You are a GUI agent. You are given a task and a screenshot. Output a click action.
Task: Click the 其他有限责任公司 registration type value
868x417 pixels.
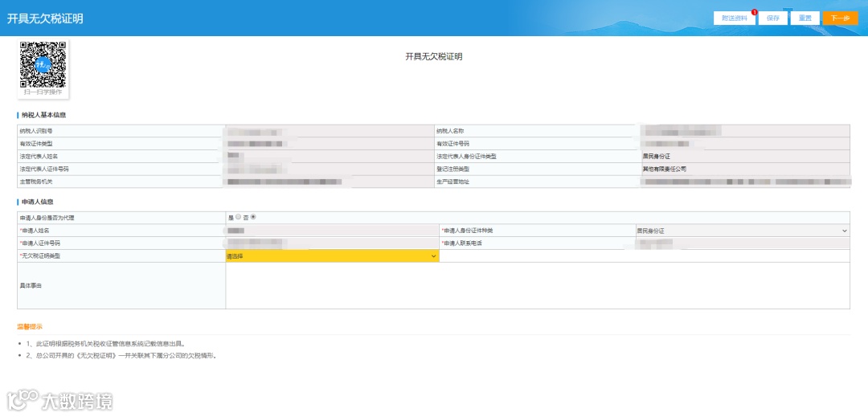(x=665, y=170)
